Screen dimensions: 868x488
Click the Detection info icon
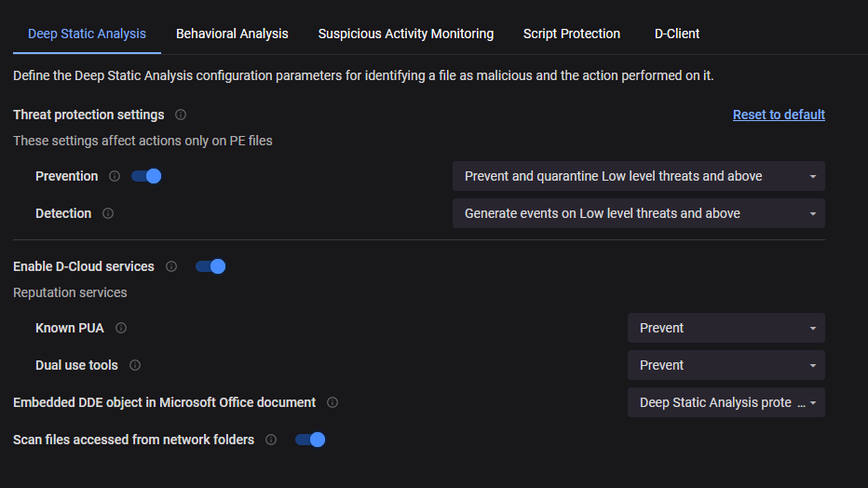(x=108, y=213)
